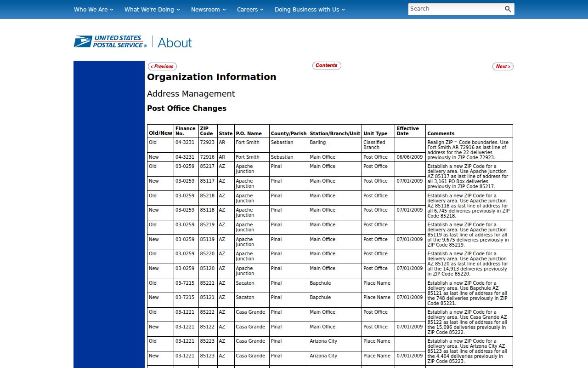Select the comment mentioning 3,161 PO Box deliveries

point(469,177)
